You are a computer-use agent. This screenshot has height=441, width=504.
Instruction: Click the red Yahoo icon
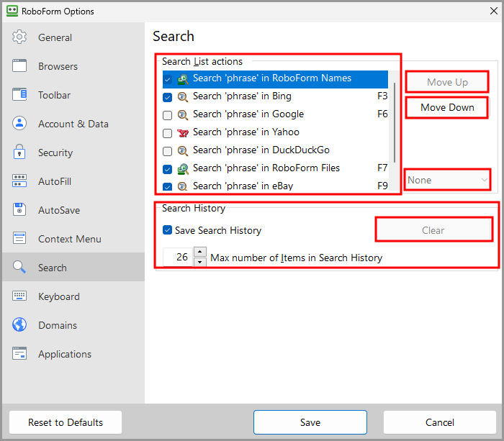click(x=183, y=132)
